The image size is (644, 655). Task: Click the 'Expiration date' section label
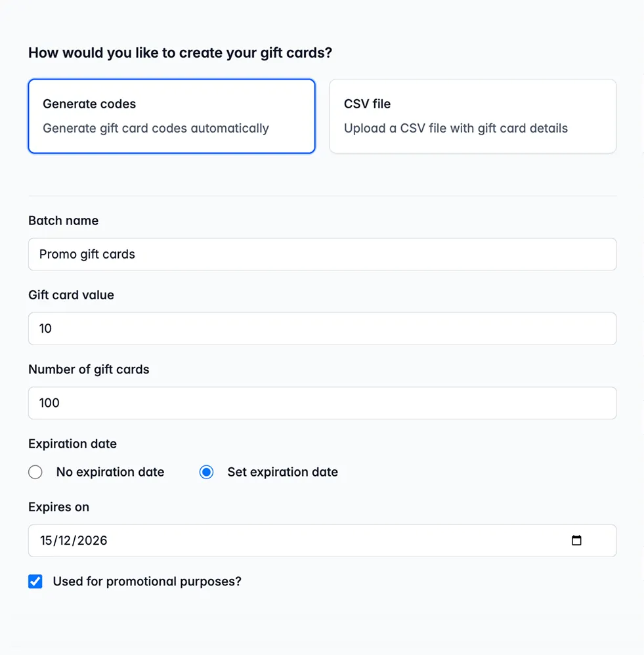(72, 444)
